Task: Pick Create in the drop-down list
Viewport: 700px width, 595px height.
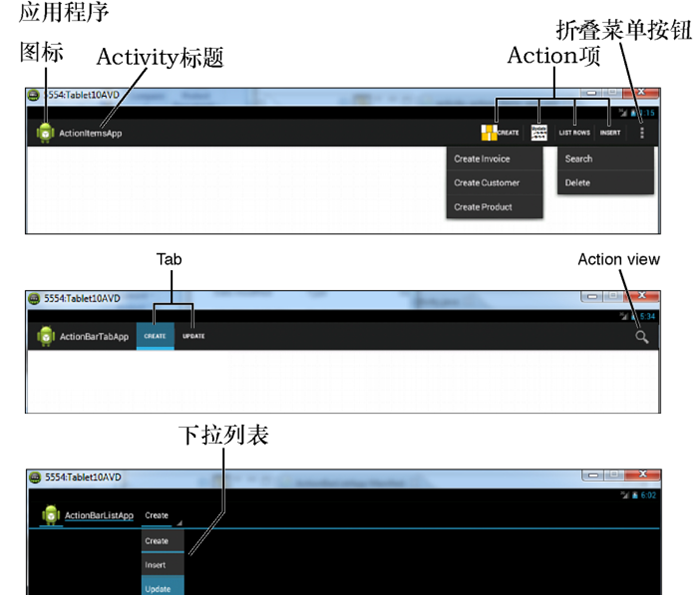Action: (x=162, y=541)
